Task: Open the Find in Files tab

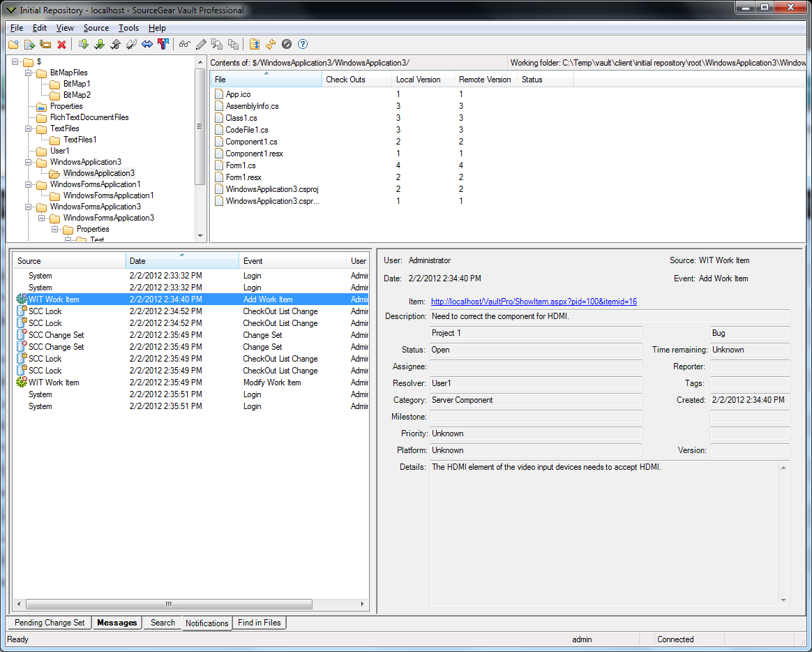Action: 259,623
